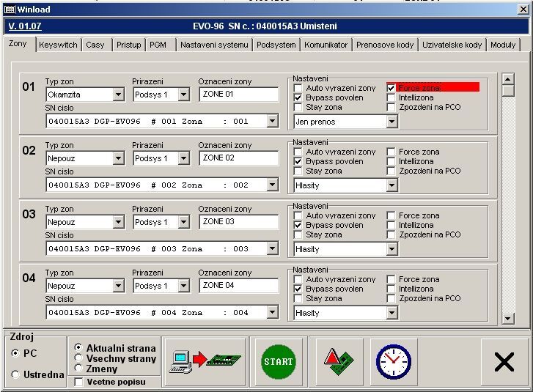Open zone 01 Jen prenos dropdown
Image resolution: width=533 pixels, height=392 pixels.
click(392, 122)
